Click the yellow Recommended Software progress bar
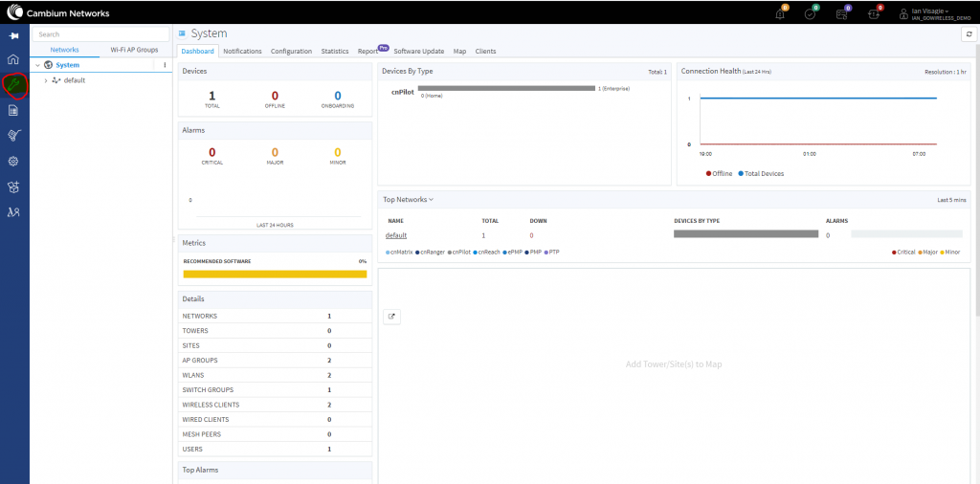This screenshot has width=980, height=484. pos(275,274)
